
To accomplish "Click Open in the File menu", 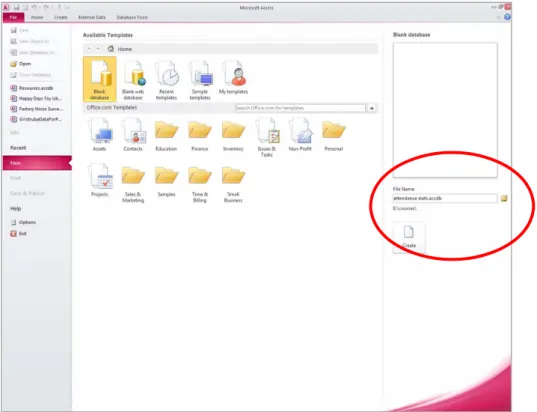I will coord(21,64).
